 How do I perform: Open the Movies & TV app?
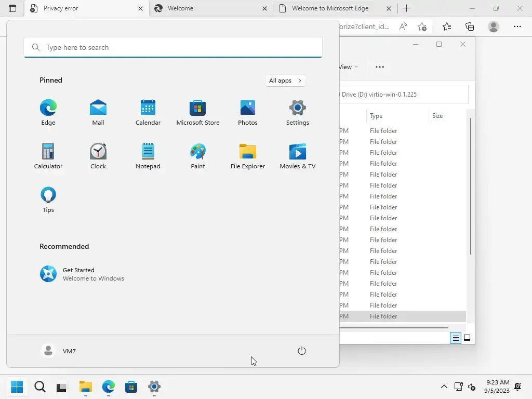click(x=298, y=156)
